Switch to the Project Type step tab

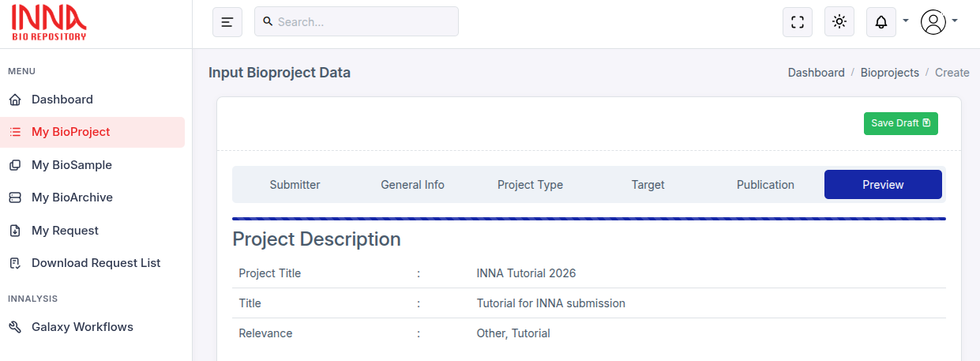(x=530, y=185)
